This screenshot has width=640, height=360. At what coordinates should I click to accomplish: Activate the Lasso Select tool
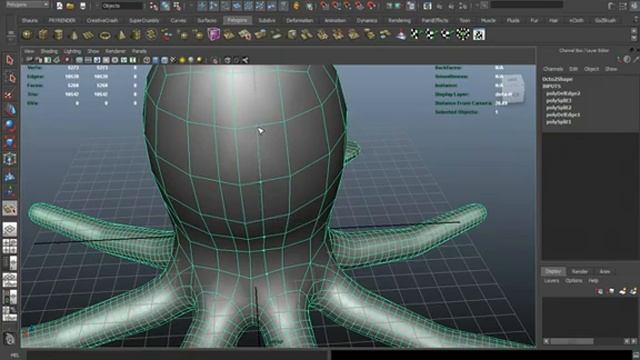(9, 78)
